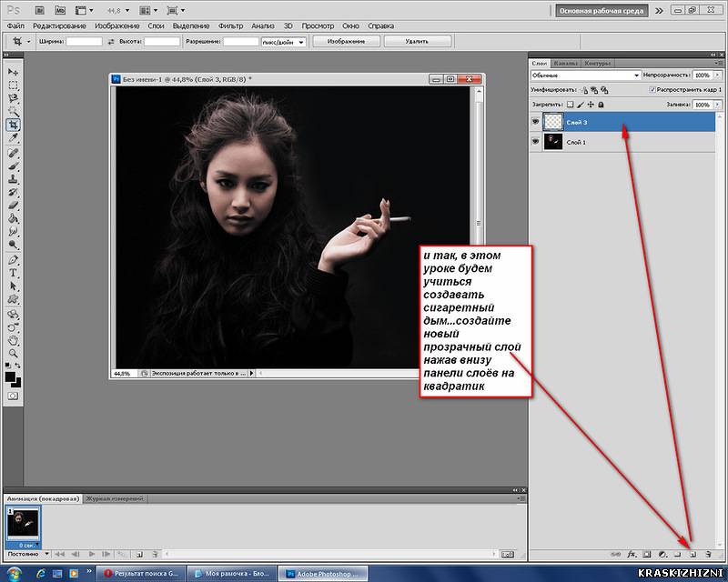Open the Непрозрачность slider arrow
728x582 pixels.
(x=717, y=75)
